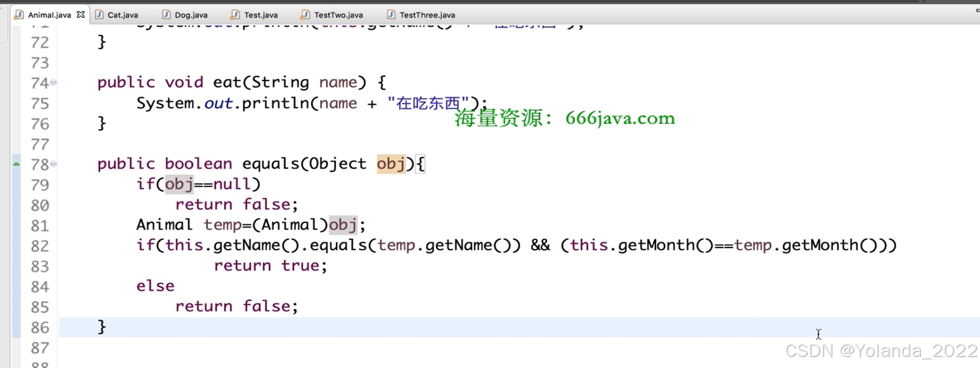Click the word void on line 74
This screenshot has height=368, width=980.
[184, 82]
